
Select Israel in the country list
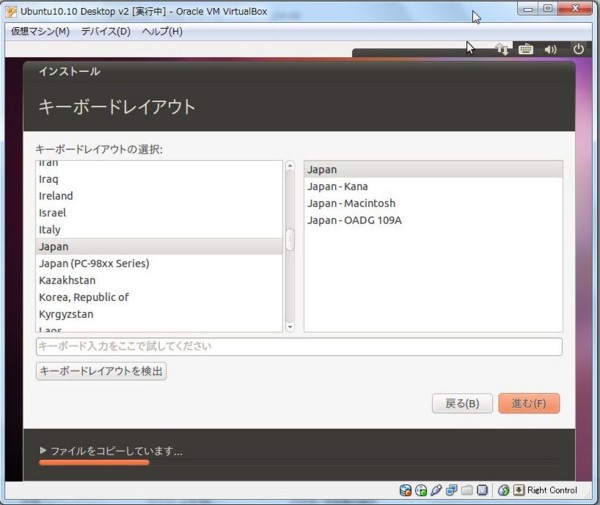(159, 213)
